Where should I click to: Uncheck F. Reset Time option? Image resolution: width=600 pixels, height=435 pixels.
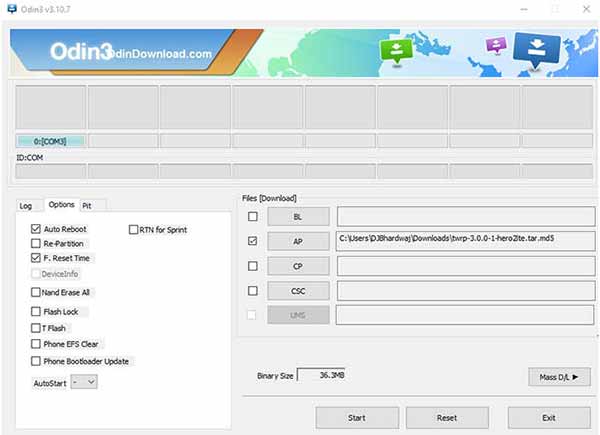pos(36,258)
